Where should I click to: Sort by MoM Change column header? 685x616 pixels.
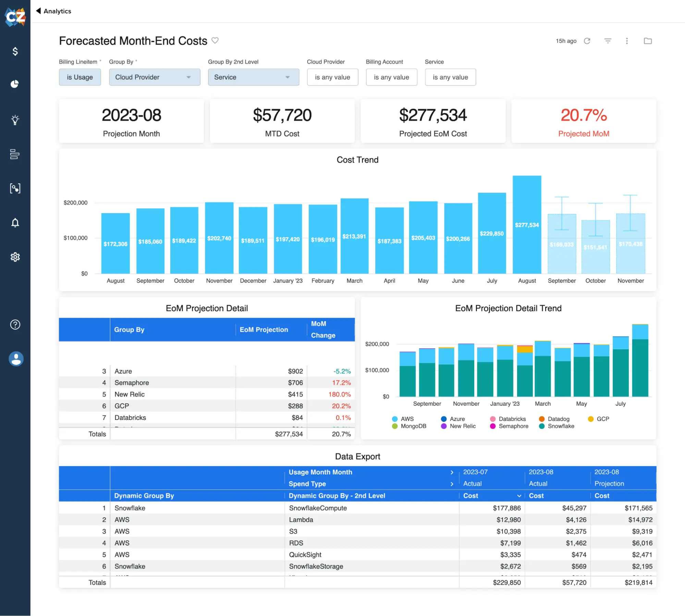pos(323,329)
